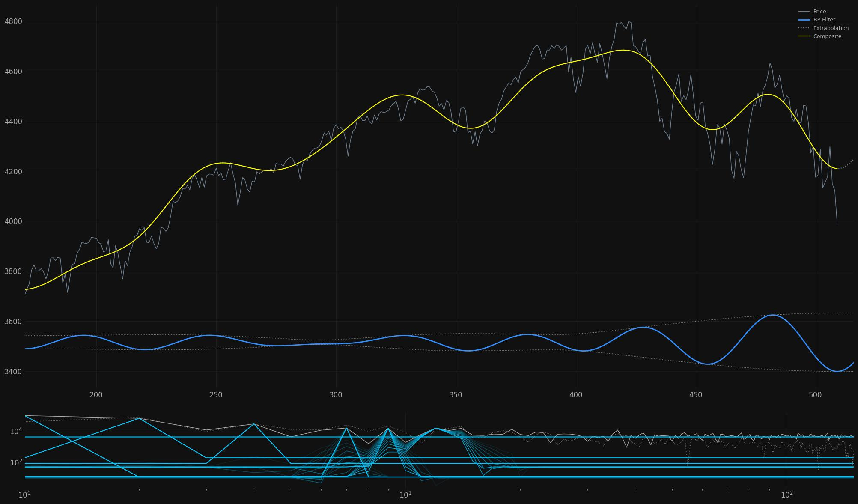Click the yellow Composite legend line sample

[804, 36]
